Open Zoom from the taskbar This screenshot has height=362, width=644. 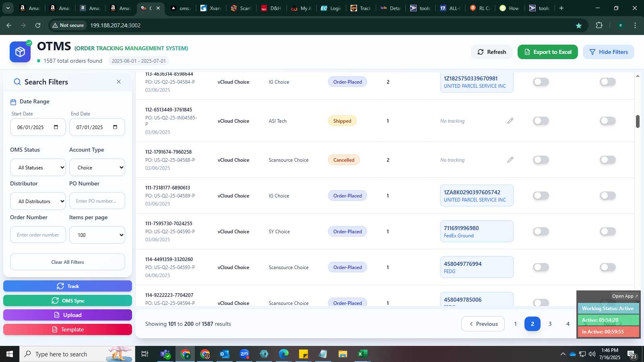244,354
